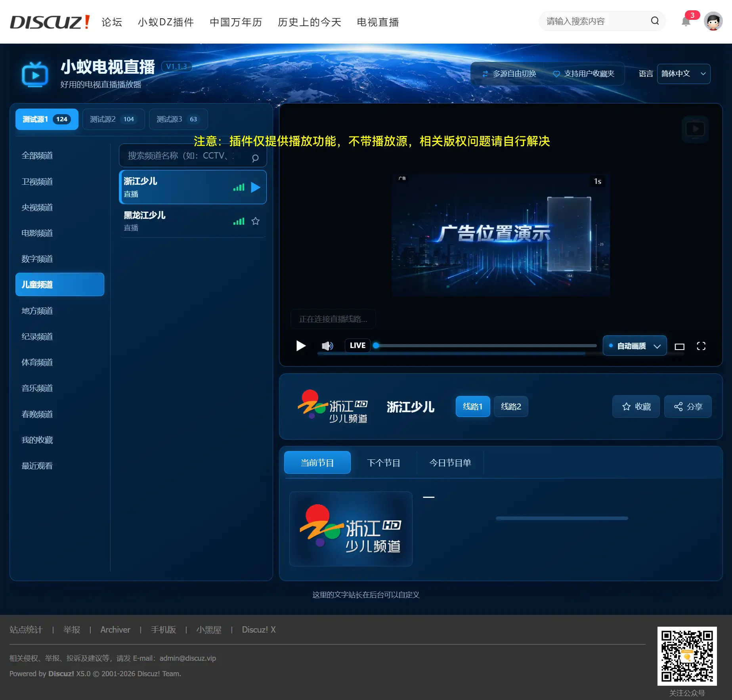
Task: Select the 当前节目 tab
Action: [x=317, y=463]
